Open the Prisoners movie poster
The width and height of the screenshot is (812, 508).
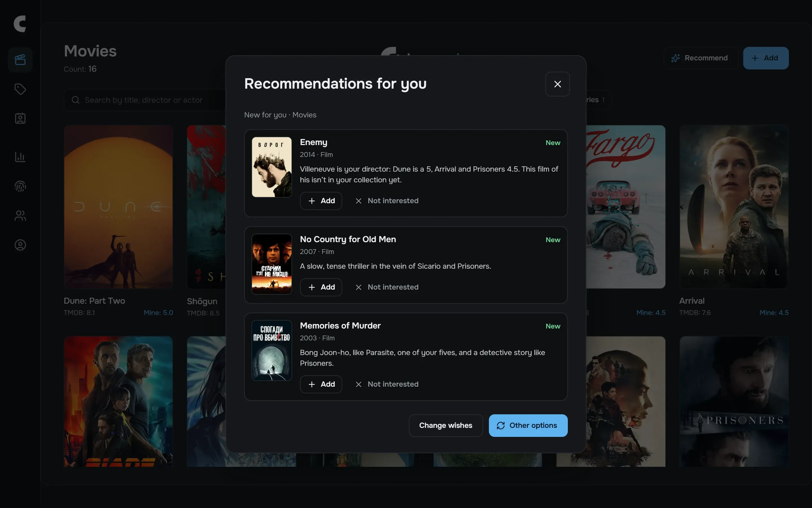pyautogui.click(x=734, y=401)
